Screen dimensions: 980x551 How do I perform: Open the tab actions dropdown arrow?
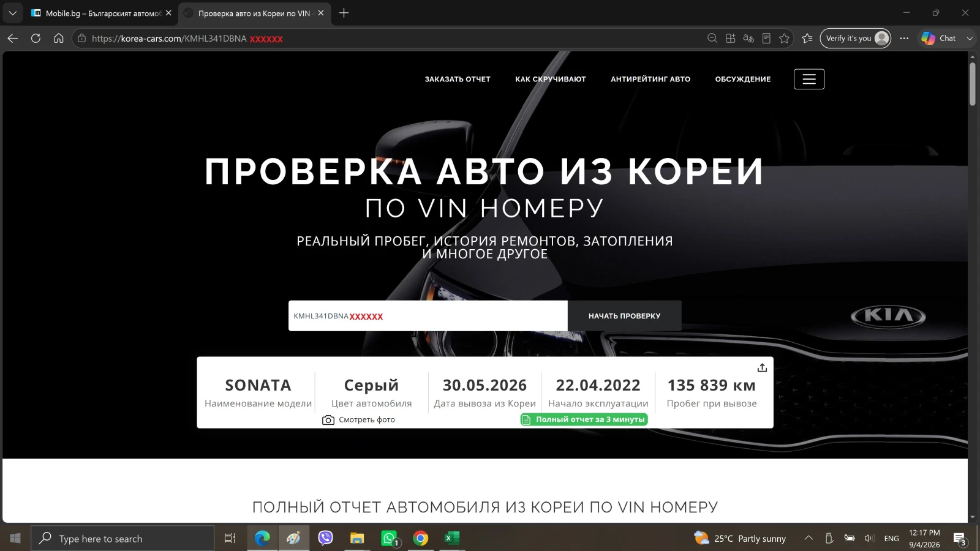[12, 13]
